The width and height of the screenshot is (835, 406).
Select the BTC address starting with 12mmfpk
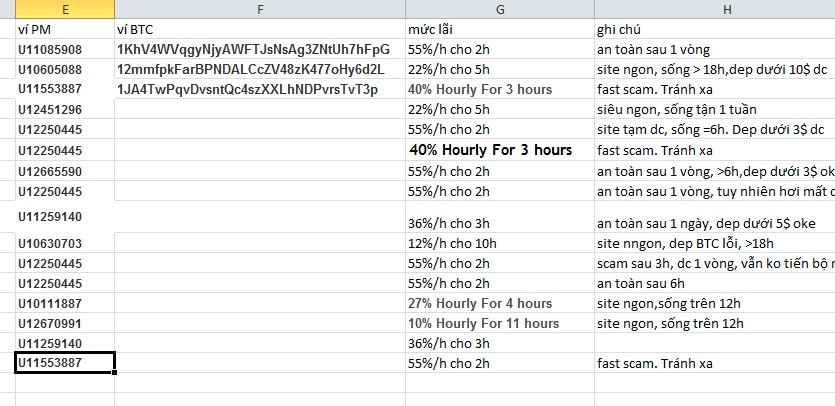point(250,69)
